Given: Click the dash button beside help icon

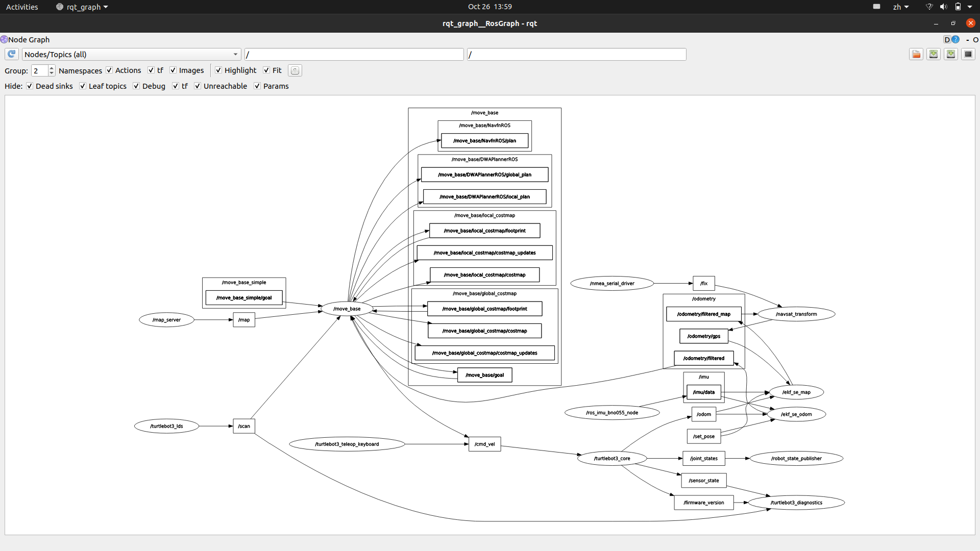Looking at the screenshot, I should click(x=967, y=40).
